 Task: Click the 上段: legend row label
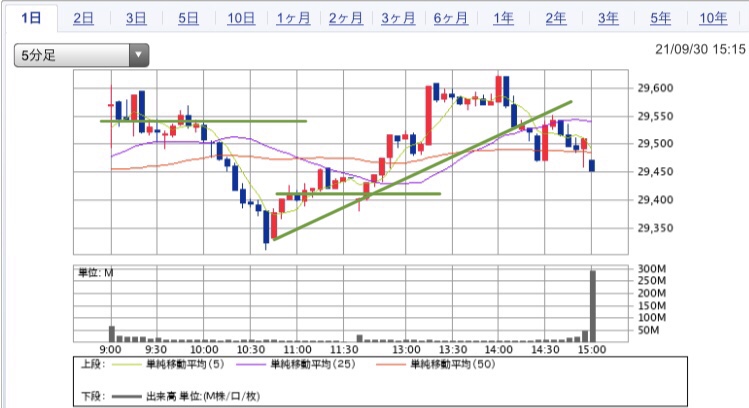(x=91, y=365)
